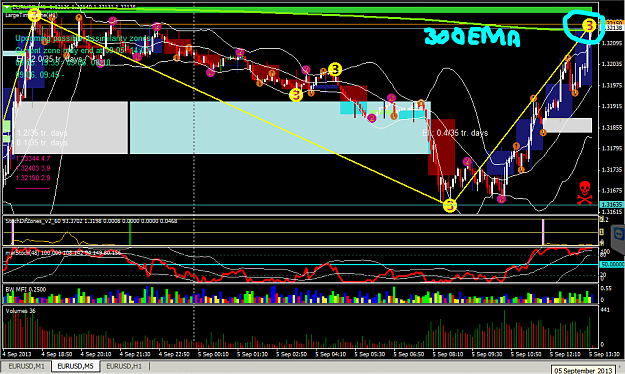Open the EURUSD,H1 chart tab
The image size is (625, 374).
(x=124, y=366)
